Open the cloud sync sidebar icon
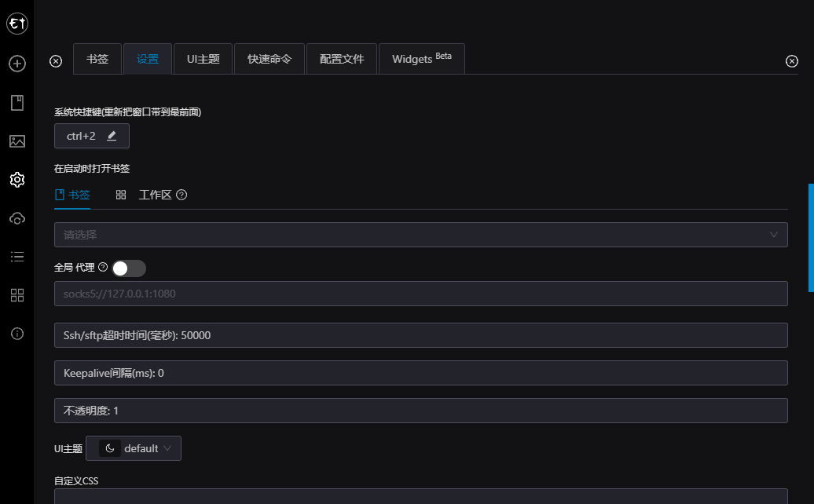The height and width of the screenshot is (504, 814). pyautogui.click(x=16, y=218)
